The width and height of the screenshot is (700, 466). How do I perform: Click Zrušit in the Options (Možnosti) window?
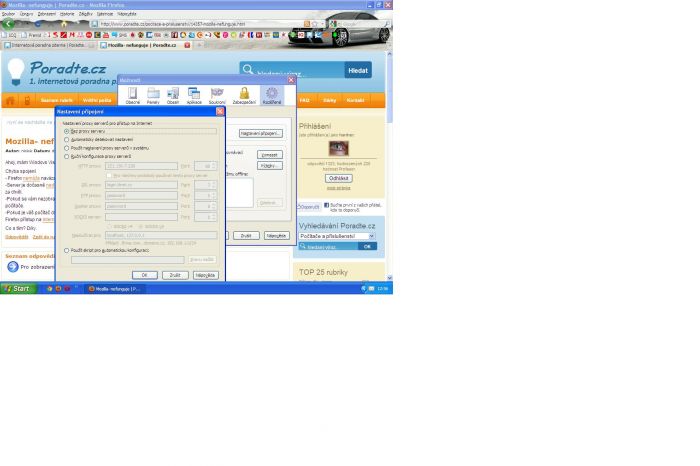click(246, 236)
